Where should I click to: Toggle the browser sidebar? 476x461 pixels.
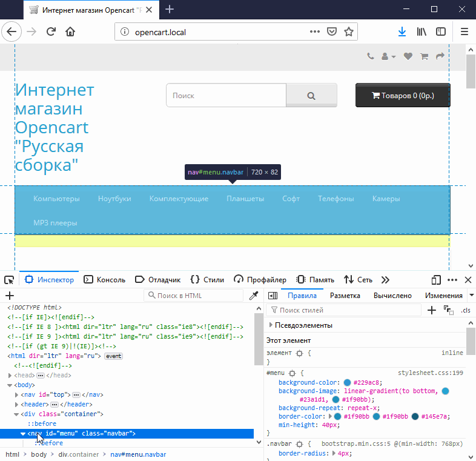441,32
